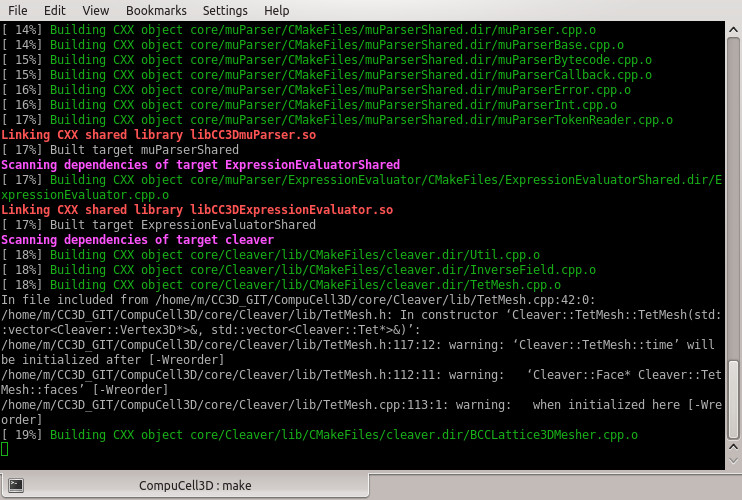742x500 pixels.
Task: Click the scroll down arrow at the bottom
Action: point(733,460)
